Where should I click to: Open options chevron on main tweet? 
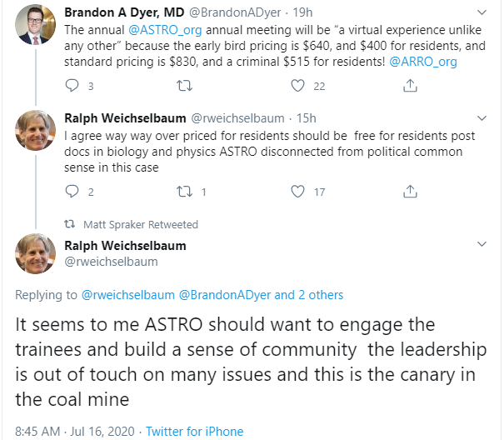[482, 245]
